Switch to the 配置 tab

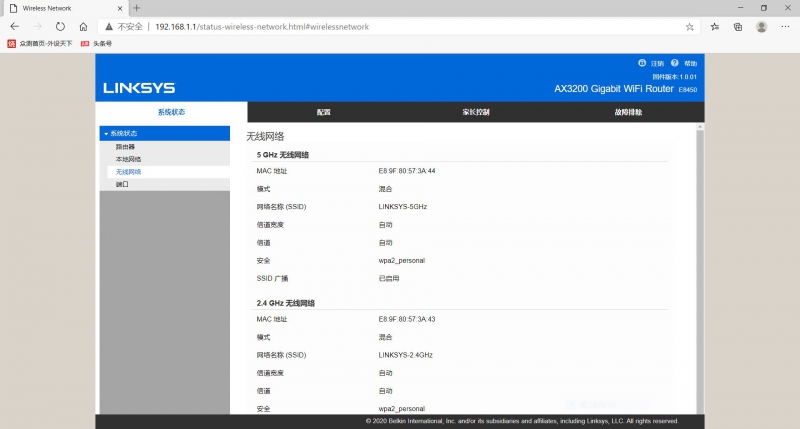pyautogui.click(x=323, y=112)
